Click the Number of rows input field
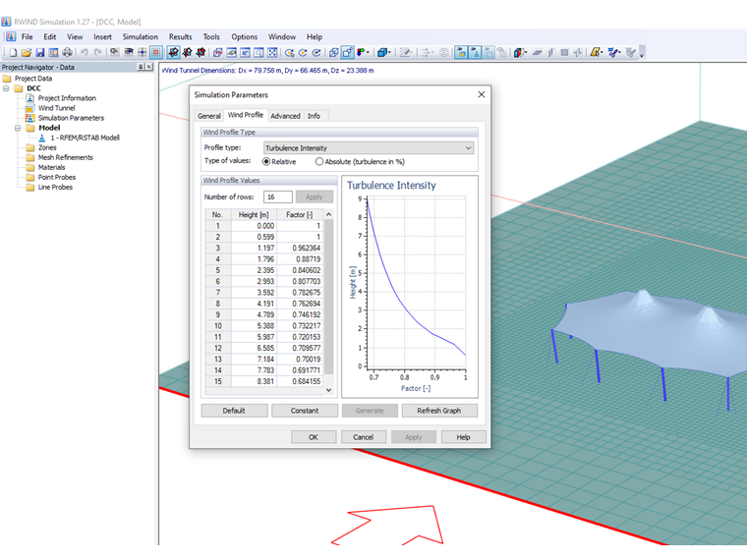This screenshot has height=560, width=747. click(x=278, y=197)
